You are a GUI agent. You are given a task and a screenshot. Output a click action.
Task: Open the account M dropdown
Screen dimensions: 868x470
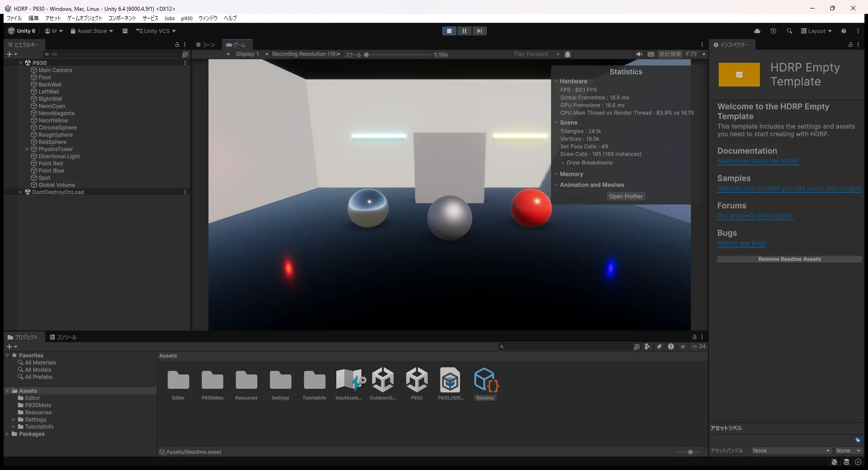54,31
